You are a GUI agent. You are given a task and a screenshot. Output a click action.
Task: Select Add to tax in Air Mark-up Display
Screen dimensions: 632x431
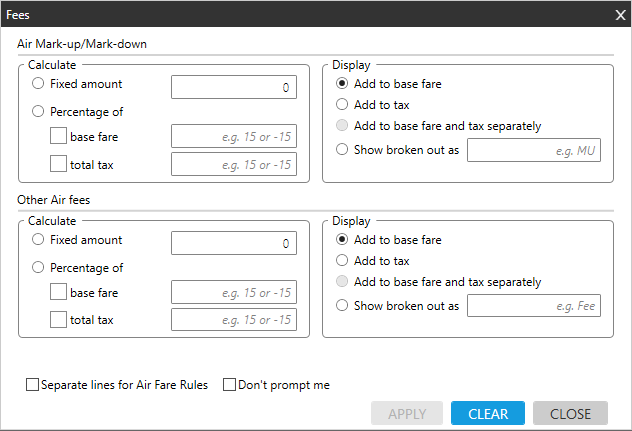coord(343,104)
